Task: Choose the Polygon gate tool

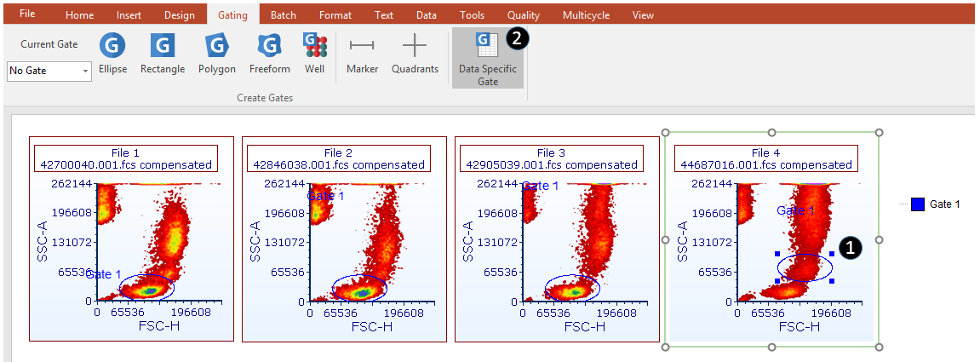Action: [216, 54]
